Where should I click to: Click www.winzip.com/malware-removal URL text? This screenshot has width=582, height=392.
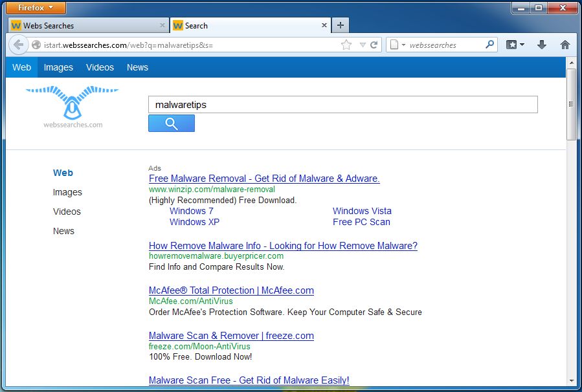click(x=212, y=189)
